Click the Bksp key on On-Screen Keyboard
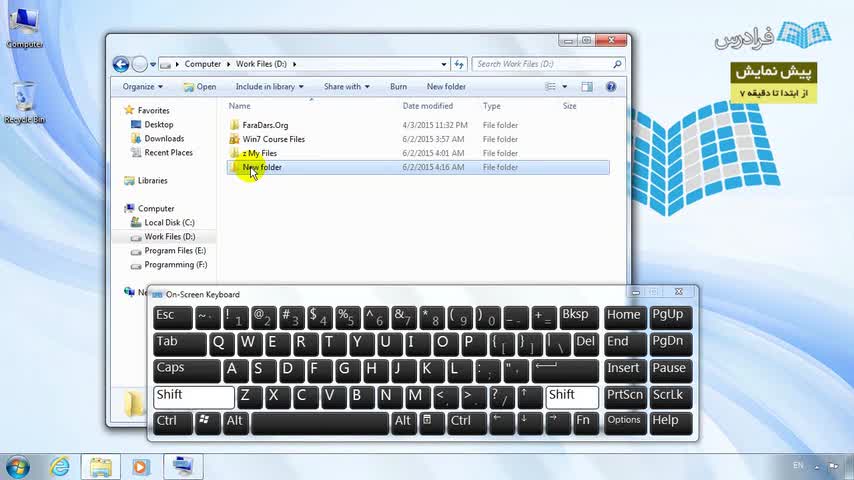This screenshot has height=480, width=854. [x=579, y=318]
